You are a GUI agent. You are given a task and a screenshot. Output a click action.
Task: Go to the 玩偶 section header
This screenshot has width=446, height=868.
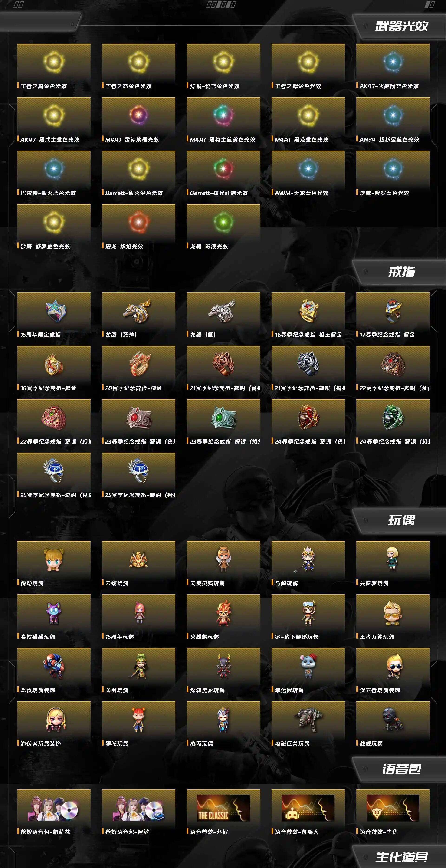click(401, 520)
